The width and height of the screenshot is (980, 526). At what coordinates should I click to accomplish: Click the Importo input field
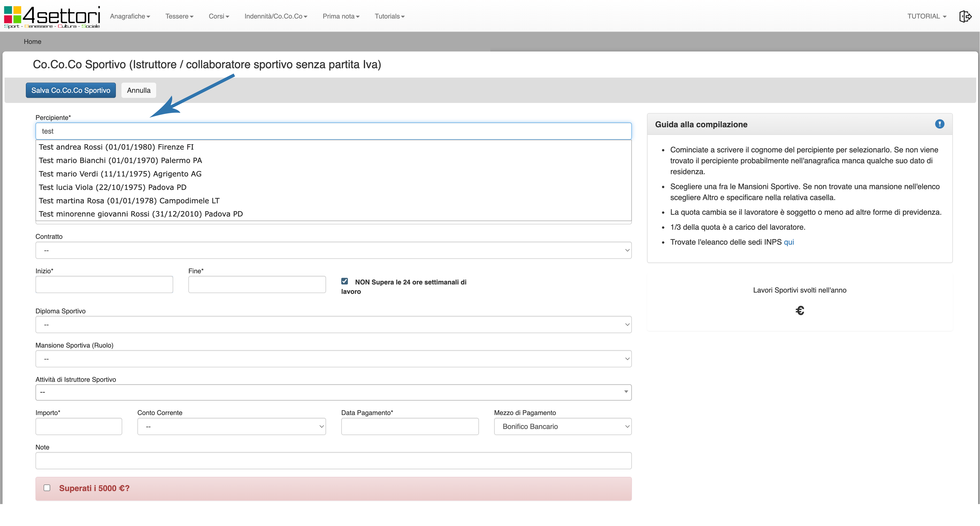[79, 426]
